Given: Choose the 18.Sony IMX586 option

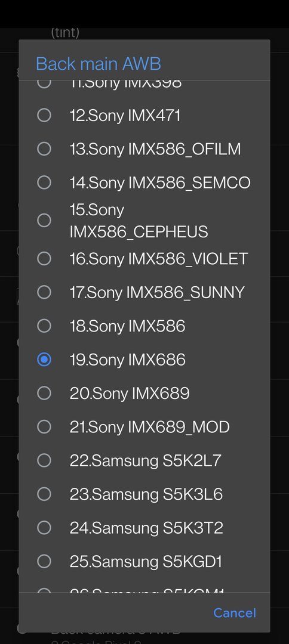Looking at the screenshot, I should [x=144, y=326].
